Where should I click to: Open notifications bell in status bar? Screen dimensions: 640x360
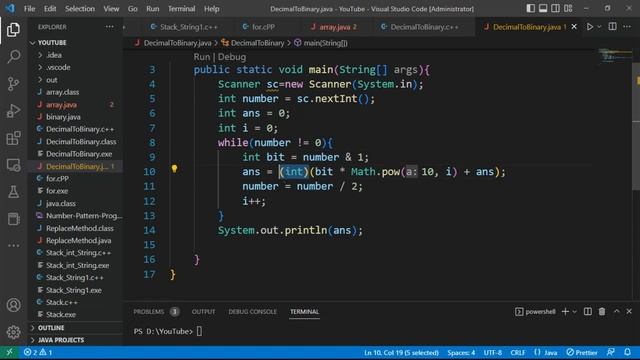pyautogui.click(x=627, y=352)
